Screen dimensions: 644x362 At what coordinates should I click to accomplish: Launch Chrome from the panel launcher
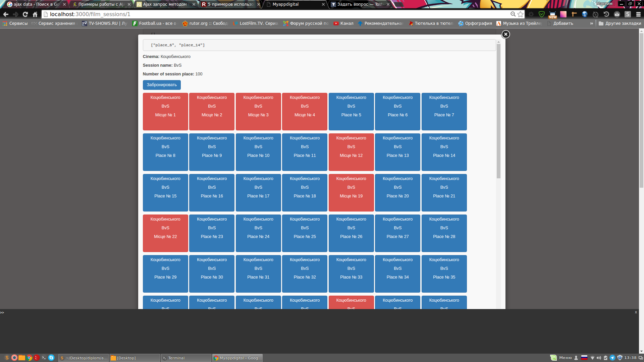[29, 358]
